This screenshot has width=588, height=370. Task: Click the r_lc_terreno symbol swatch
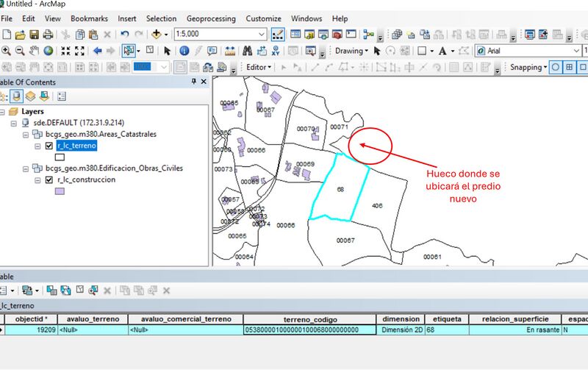[60, 157]
